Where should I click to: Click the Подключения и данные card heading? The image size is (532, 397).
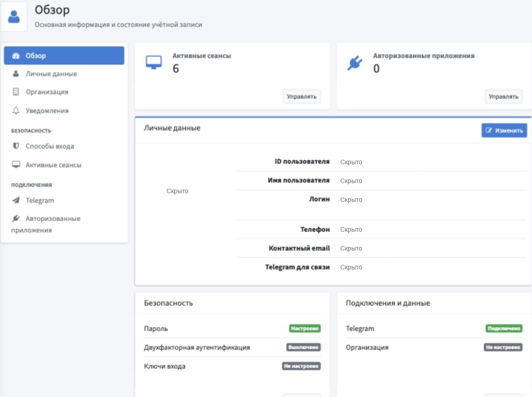(388, 303)
